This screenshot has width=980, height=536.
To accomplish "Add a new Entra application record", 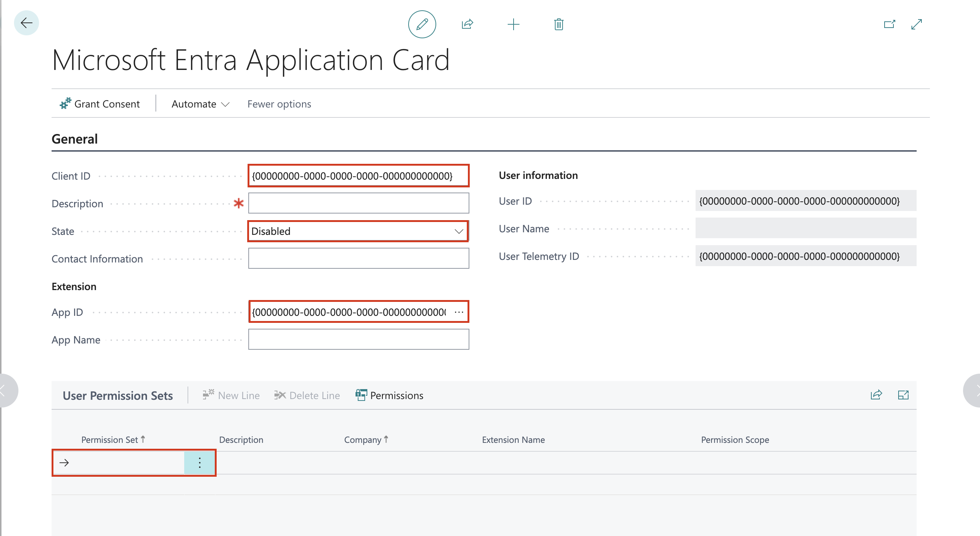I will (513, 24).
